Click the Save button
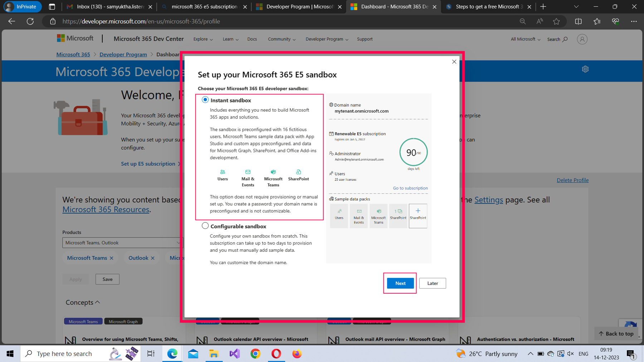This screenshot has width=644, height=362. coord(107,279)
